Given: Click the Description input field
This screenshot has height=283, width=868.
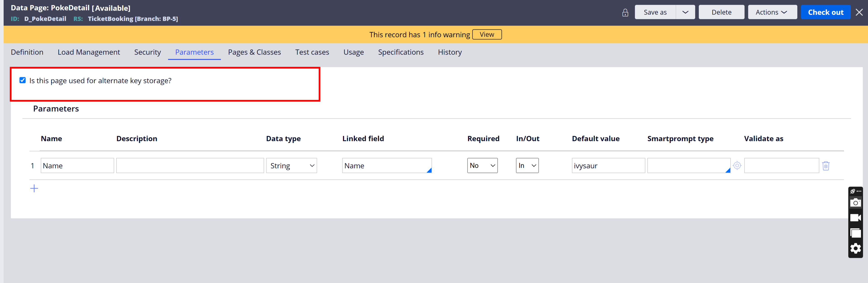Looking at the screenshot, I should [x=190, y=166].
